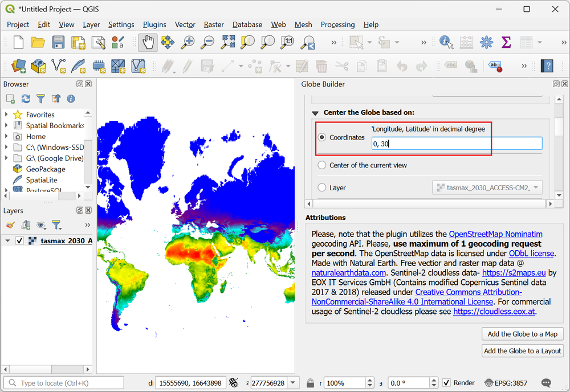Open the map scale dropdown
The image size is (570, 392).
(292, 383)
